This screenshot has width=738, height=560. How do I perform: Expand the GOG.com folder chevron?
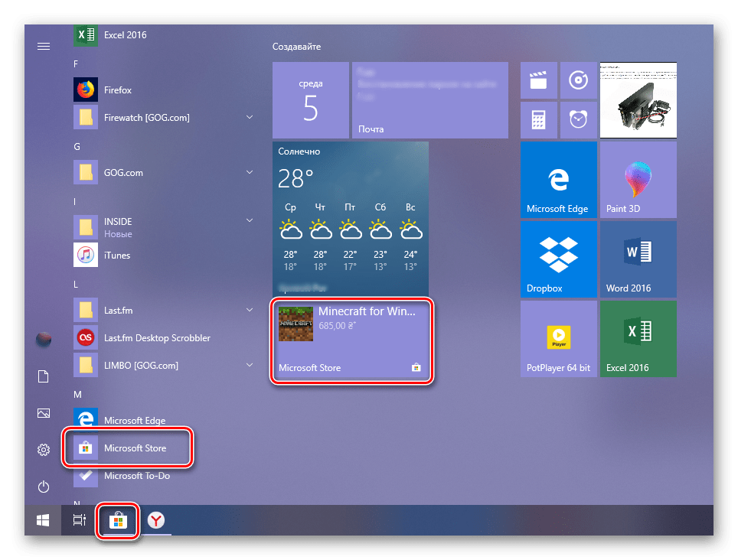coord(250,172)
